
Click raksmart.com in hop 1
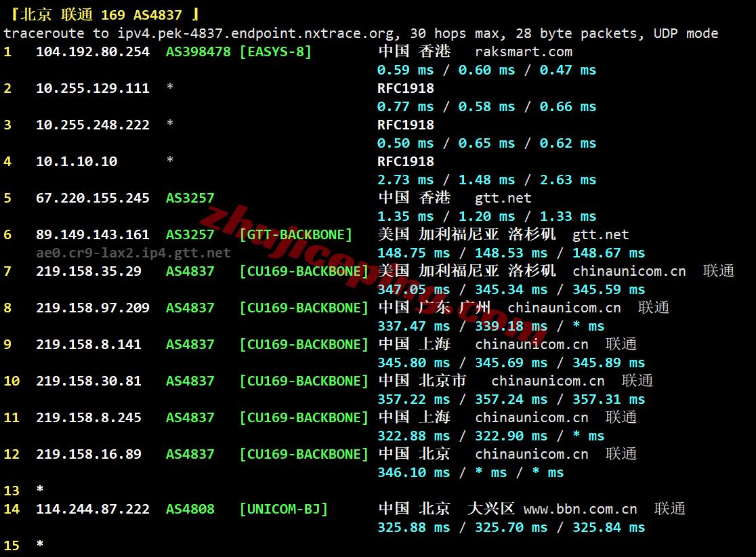tap(523, 51)
